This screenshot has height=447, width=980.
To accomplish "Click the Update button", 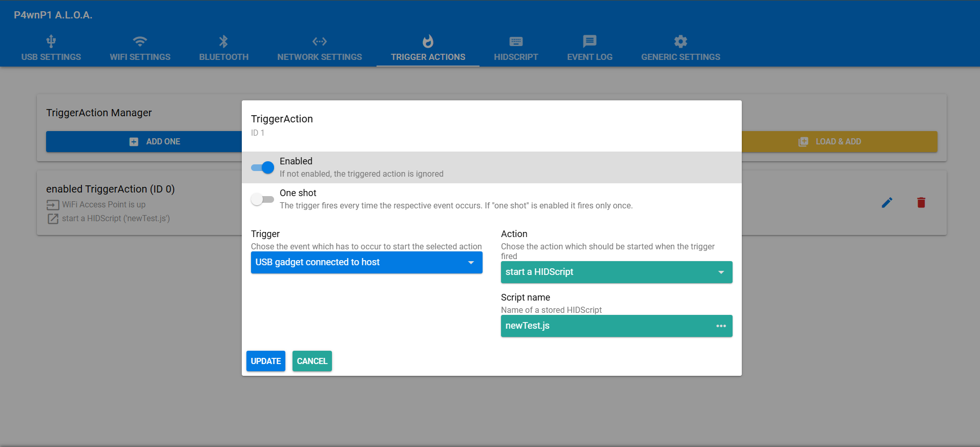I will click(266, 361).
